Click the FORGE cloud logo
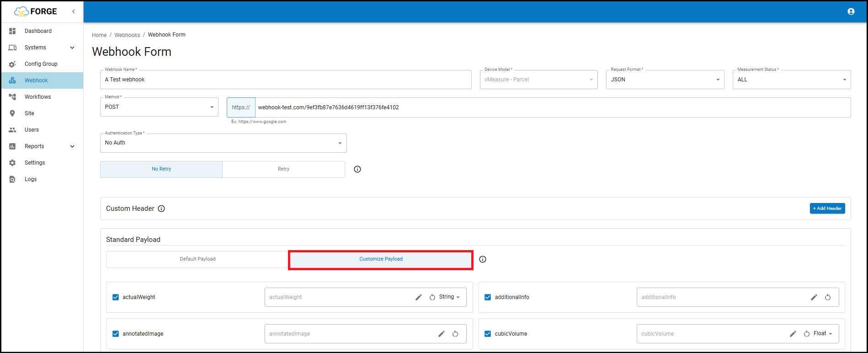 (x=36, y=11)
